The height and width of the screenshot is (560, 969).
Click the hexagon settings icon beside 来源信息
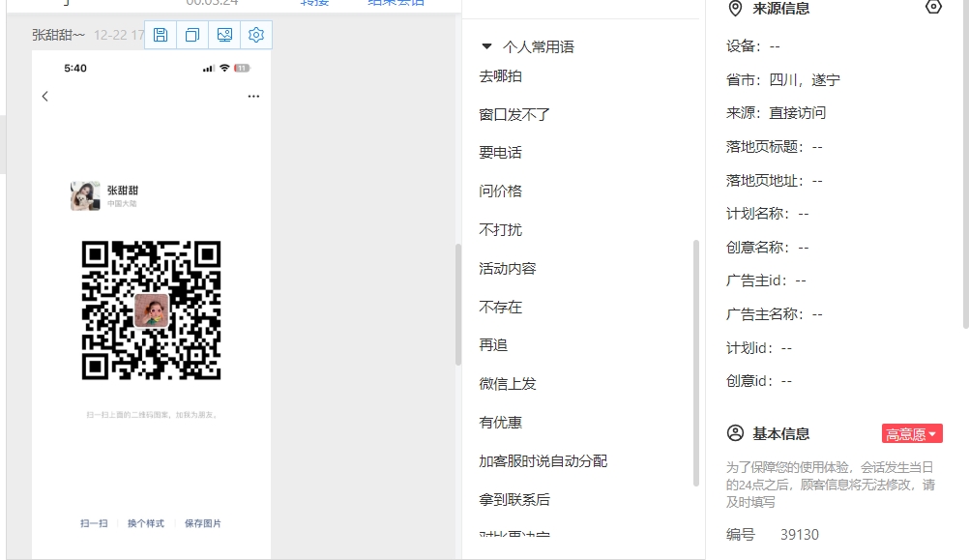coord(933,7)
